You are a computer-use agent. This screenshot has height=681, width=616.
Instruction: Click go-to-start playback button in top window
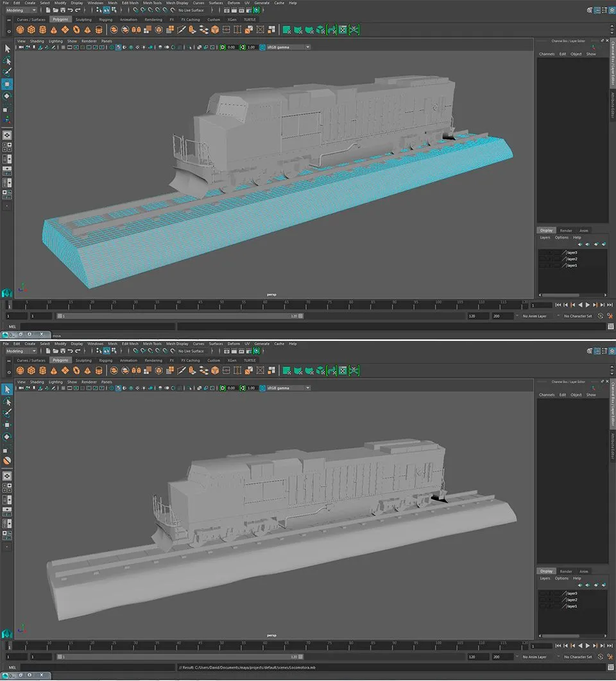(558, 305)
